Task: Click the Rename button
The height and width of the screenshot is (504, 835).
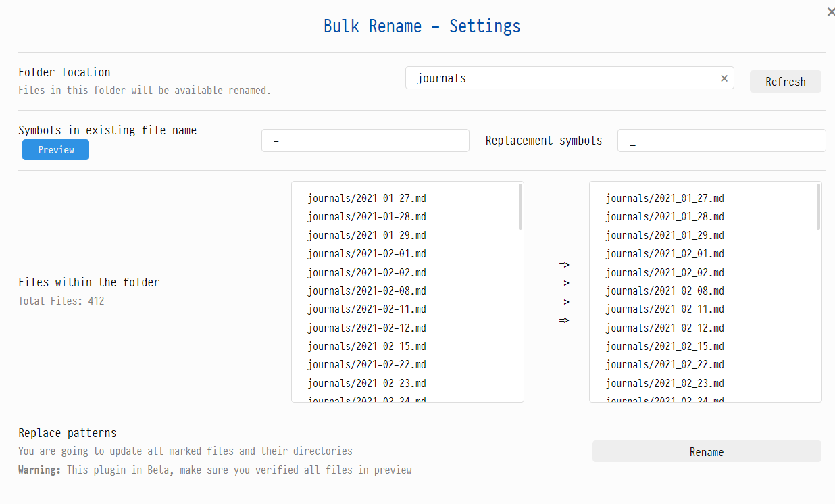Action: point(706,452)
